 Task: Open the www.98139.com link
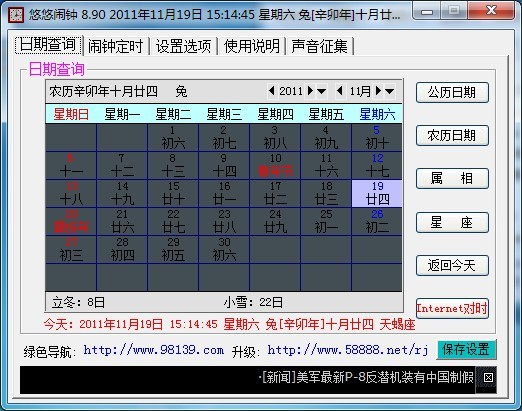pyautogui.click(x=154, y=350)
